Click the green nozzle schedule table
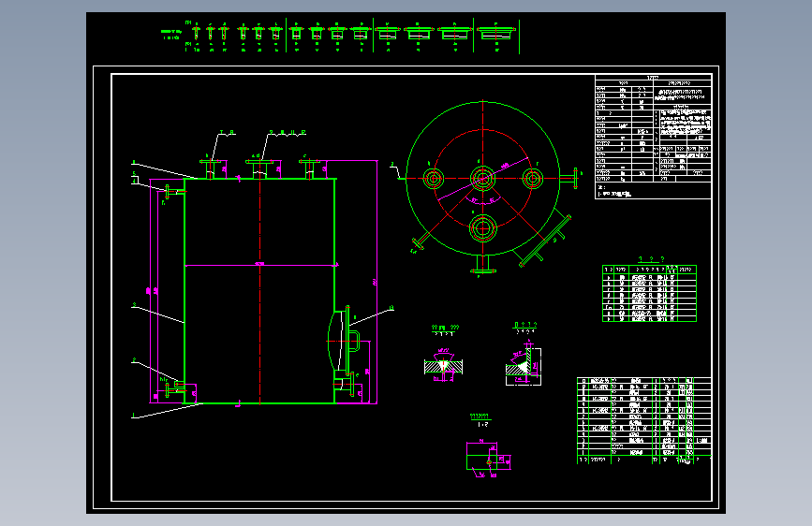Viewport: 812px width, 526px height. 649,294
